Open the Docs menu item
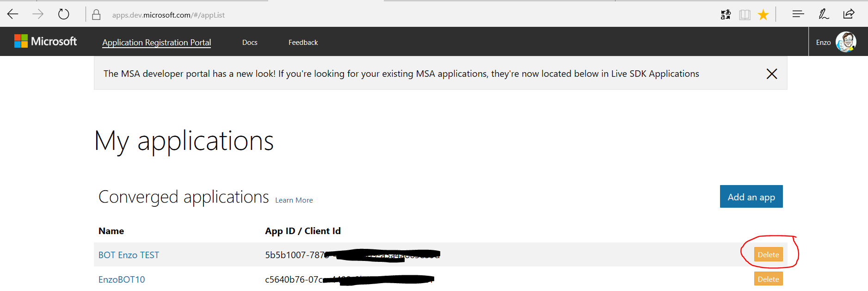This screenshot has height=291, width=868. point(250,43)
